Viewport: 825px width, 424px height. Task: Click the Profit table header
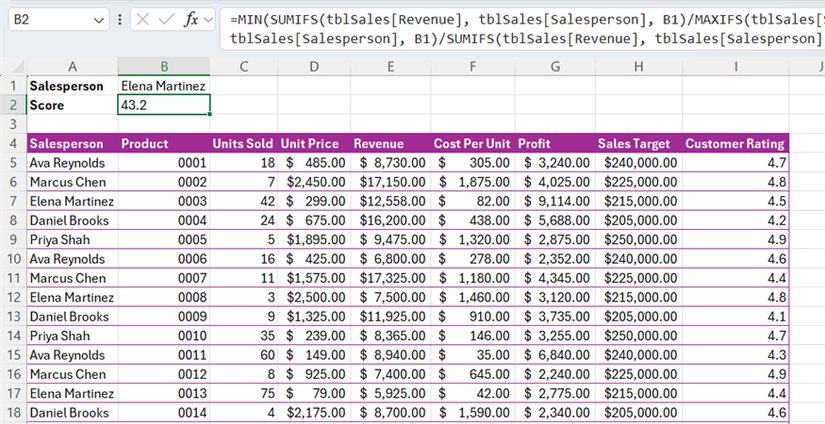(555, 144)
